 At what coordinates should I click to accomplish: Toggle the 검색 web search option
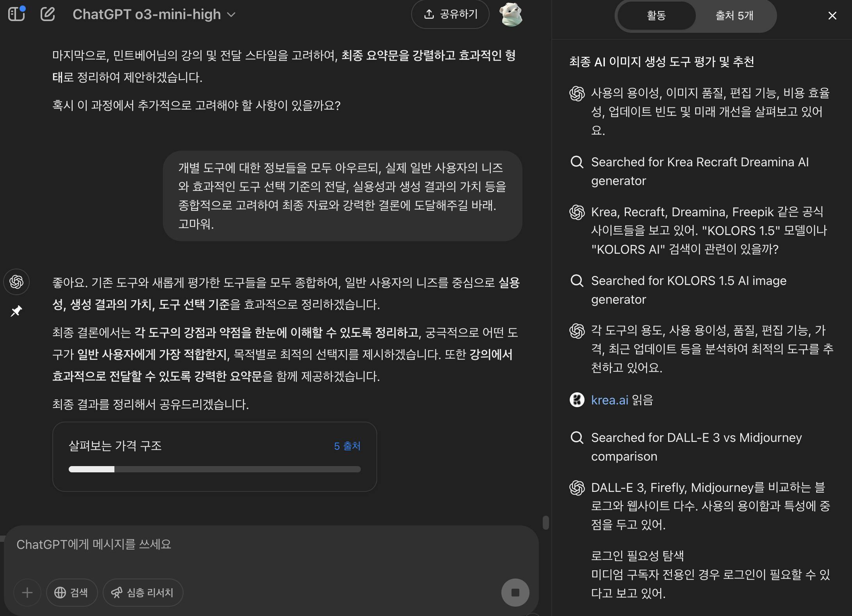71,593
